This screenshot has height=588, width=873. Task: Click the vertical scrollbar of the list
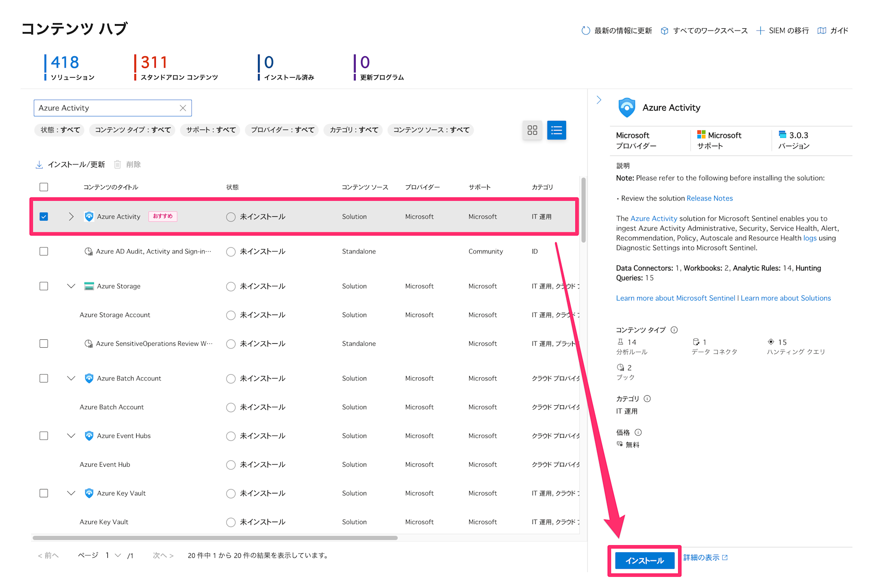tap(583, 210)
